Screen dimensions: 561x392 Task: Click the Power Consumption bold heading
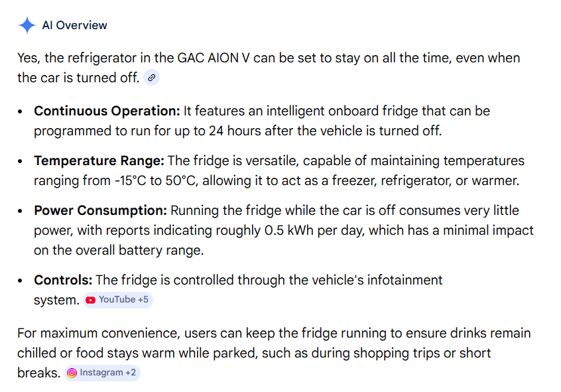point(101,211)
